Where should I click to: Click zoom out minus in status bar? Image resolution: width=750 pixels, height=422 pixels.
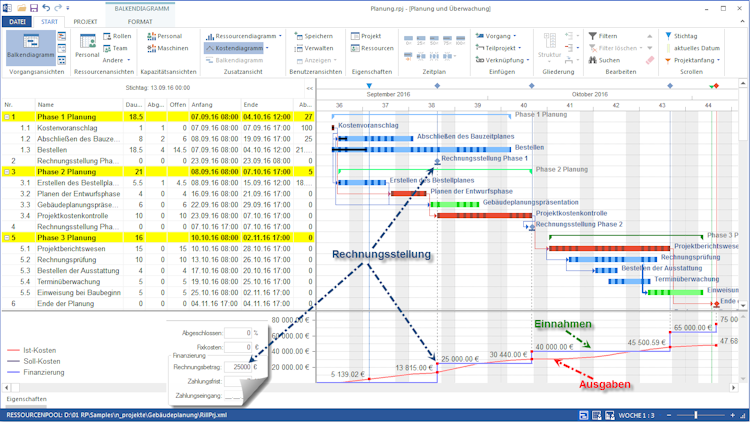click(669, 415)
